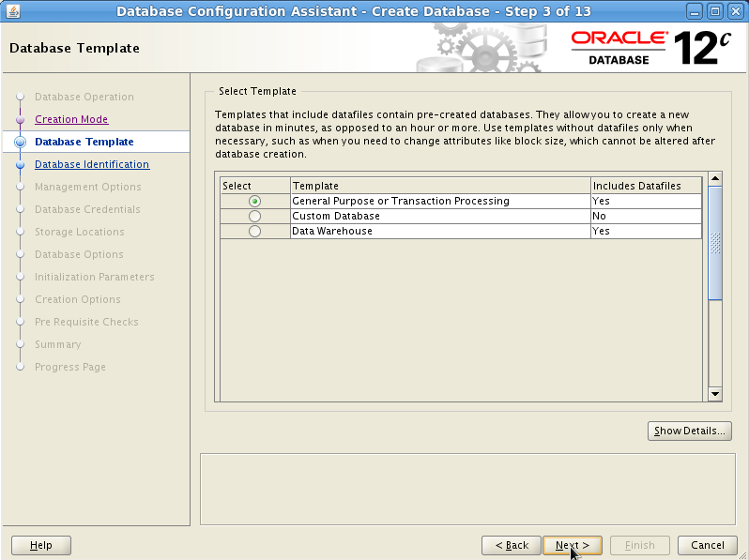Minimize the Database Configuration Assistant window

click(x=695, y=11)
